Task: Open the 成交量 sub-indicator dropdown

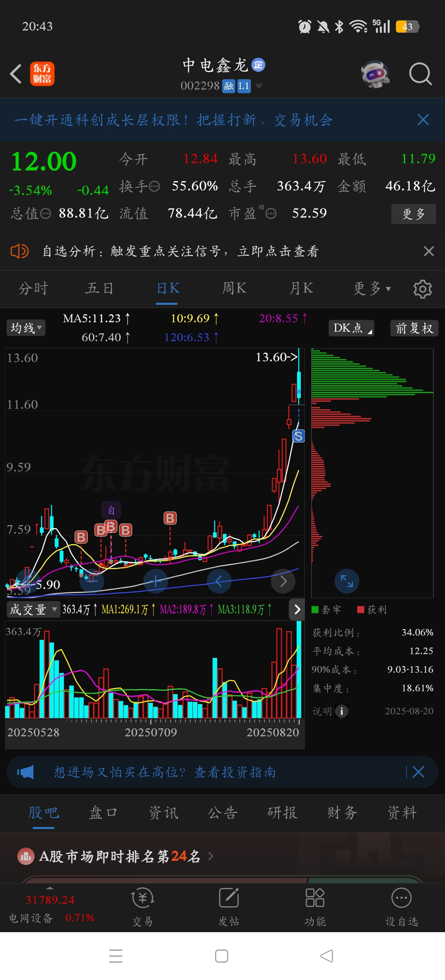Action: (33, 610)
